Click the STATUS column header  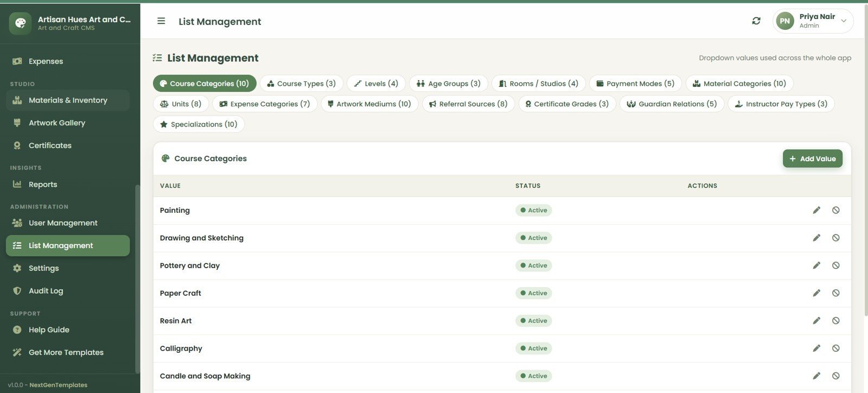(x=528, y=186)
